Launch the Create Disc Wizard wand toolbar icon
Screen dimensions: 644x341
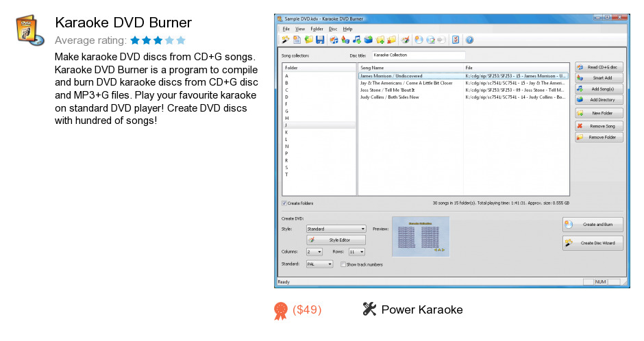coord(286,40)
